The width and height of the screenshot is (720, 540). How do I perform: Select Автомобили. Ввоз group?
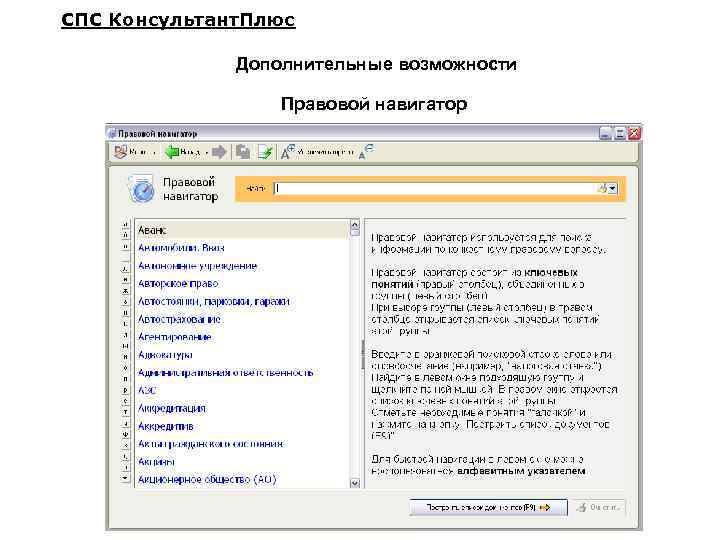(181, 248)
